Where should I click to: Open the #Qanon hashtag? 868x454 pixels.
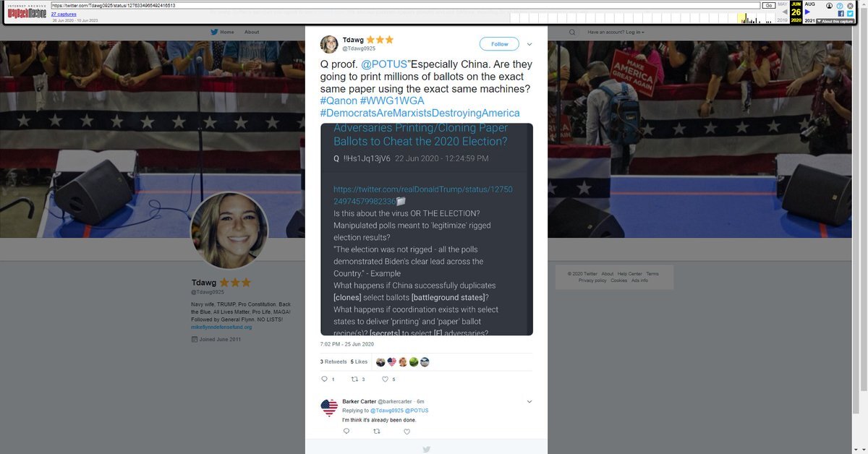tap(338, 100)
